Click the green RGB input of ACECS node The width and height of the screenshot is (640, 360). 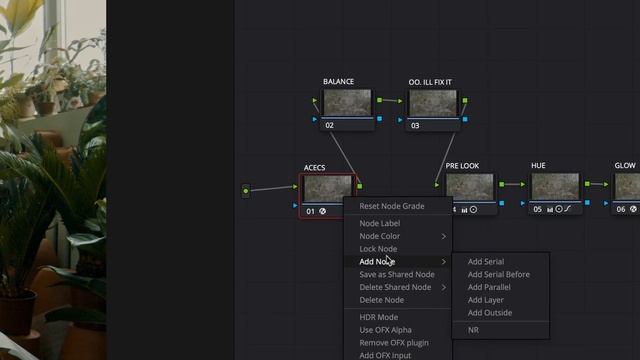point(295,187)
